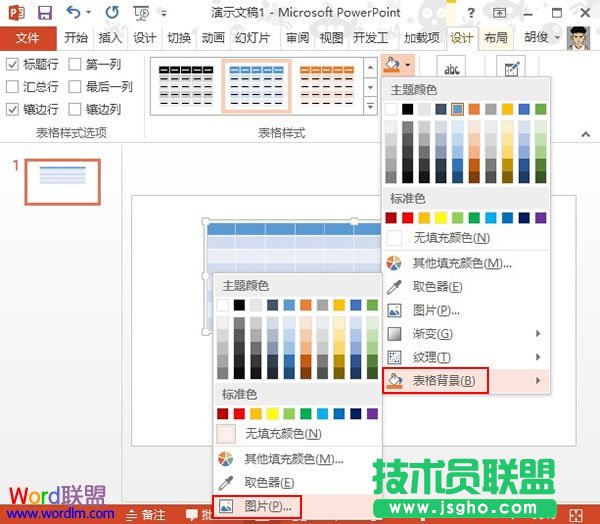
Task: Select the black table style thumbnail
Action: point(186,85)
